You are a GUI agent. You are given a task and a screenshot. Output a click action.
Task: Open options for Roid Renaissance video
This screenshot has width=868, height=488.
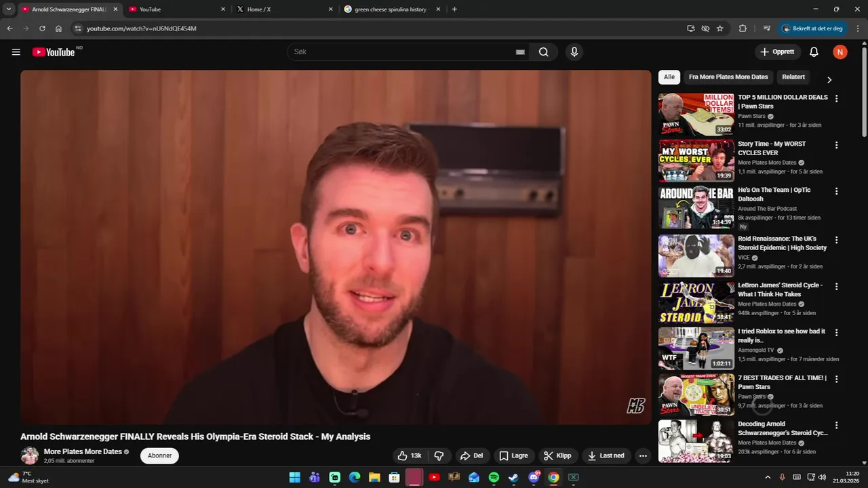point(836,240)
